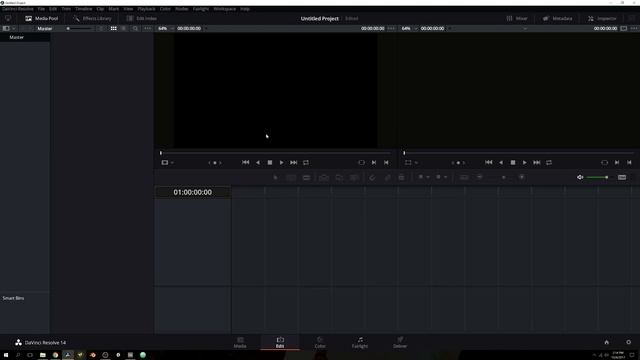
Task: Toggle the Effects Library panel
Action: [92, 18]
